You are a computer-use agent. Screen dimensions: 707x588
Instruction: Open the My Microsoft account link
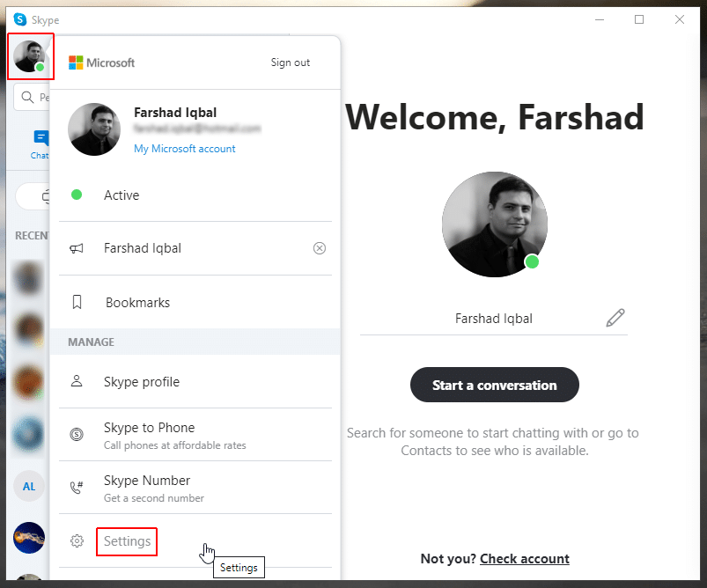pos(184,149)
